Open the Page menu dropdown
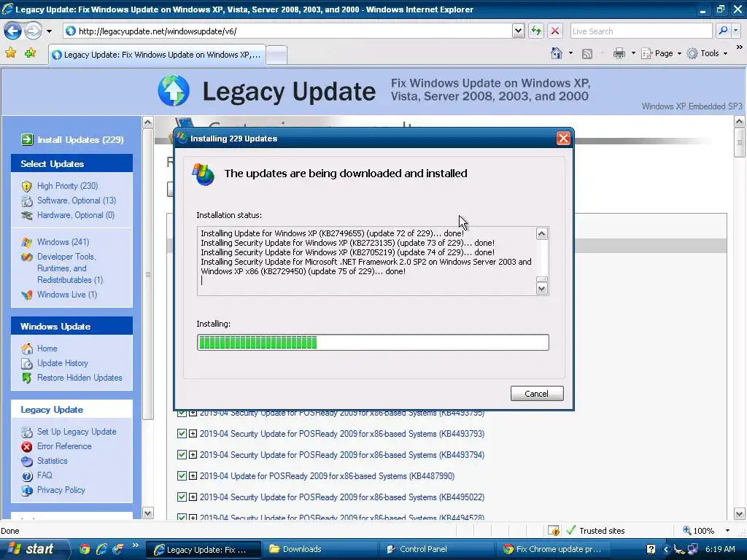This screenshot has height=560, width=747. [662, 53]
